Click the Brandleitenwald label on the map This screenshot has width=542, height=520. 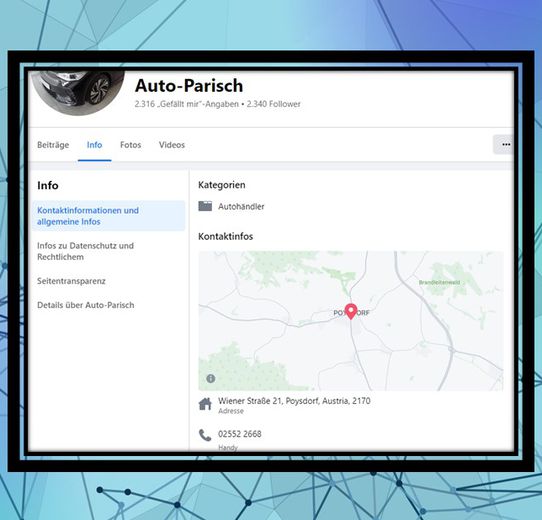[x=439, y=282]
